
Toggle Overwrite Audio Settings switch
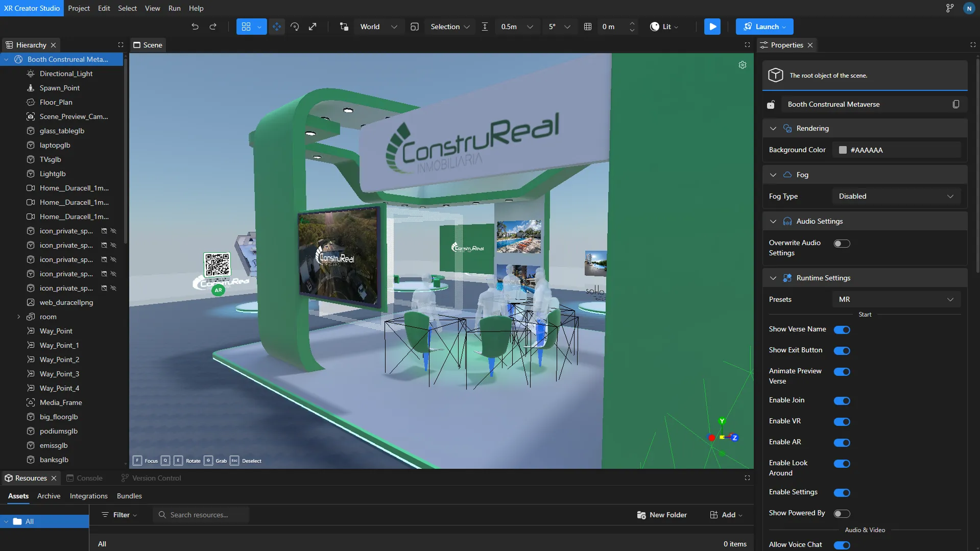click(842, 244)
